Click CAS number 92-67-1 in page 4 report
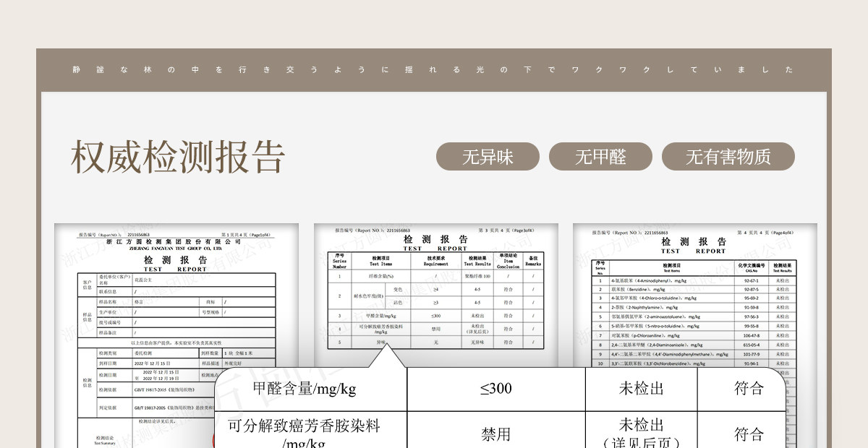This screenshot has height=448, width=868. (x=751, y=280)
